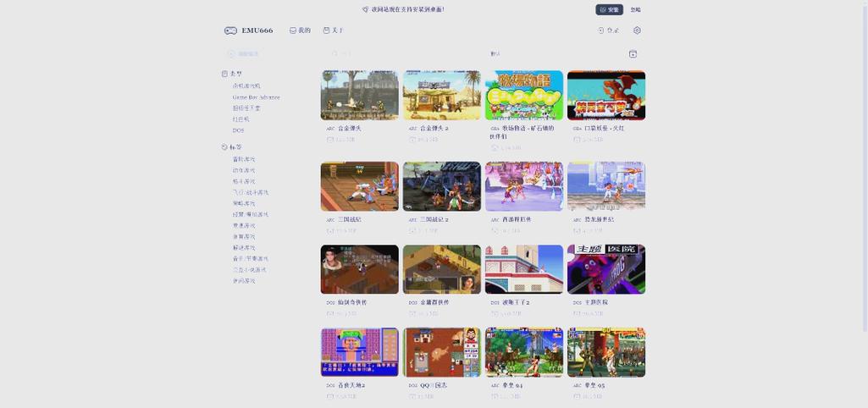This screenshot has width=868, height=408.
Task: Open the 拳皇 94 game thumbnail
Action: pyautogui.click(x=523, y=352)
